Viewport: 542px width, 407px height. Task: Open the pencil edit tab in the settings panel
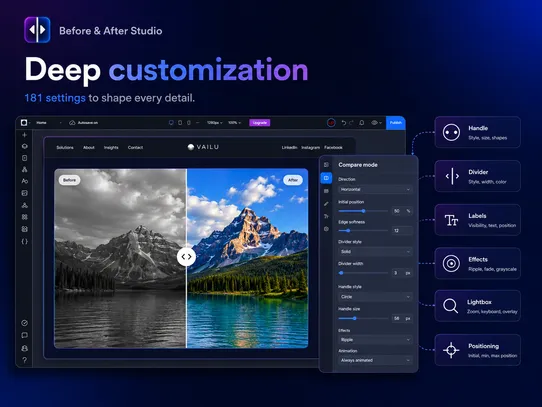pos(326,204)
